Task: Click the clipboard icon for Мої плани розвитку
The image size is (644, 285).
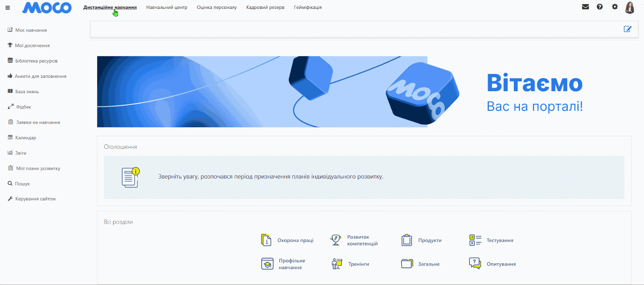Action: tap(10, 168)
